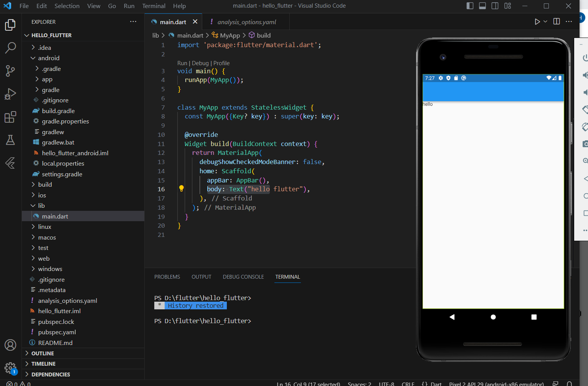Open the Search view in activity bar

pos(10,48)
